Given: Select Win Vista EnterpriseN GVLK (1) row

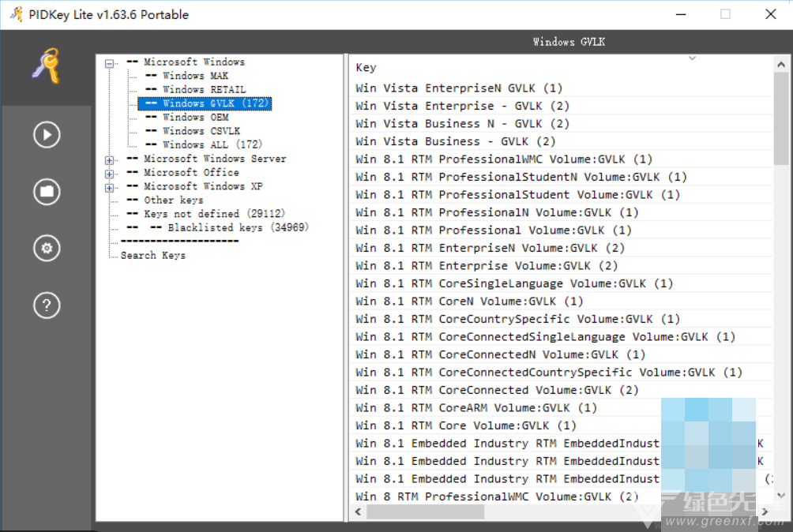Looking at the screenshot, I should 562,88.
